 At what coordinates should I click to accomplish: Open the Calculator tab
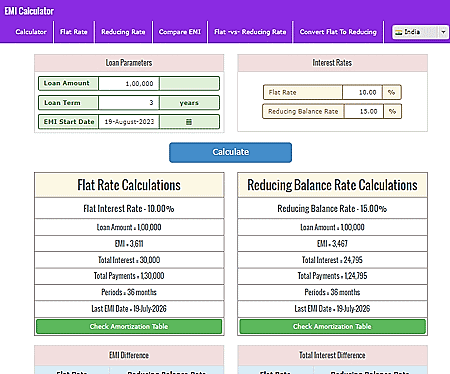[31, 32]
